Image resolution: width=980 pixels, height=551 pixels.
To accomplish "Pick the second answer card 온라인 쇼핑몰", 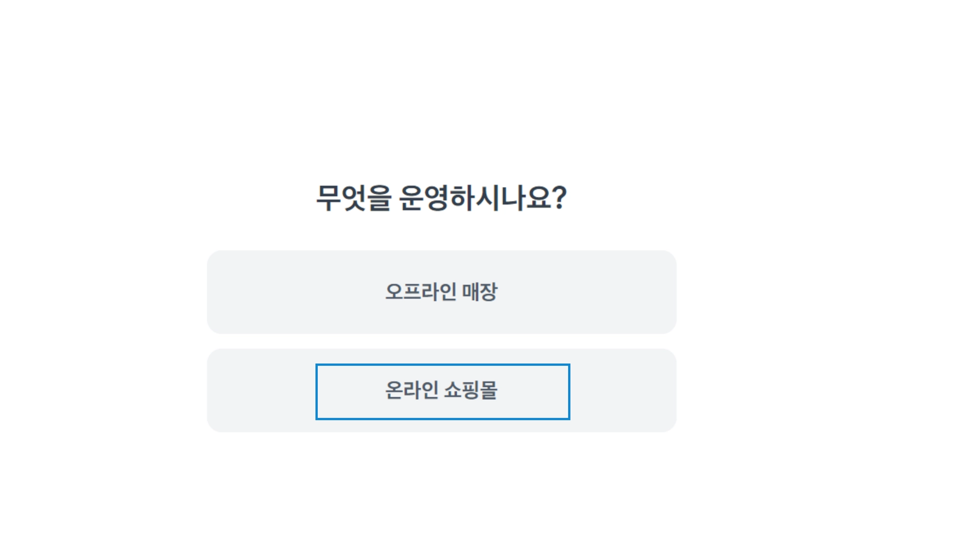I will click(x=441, y=390).
